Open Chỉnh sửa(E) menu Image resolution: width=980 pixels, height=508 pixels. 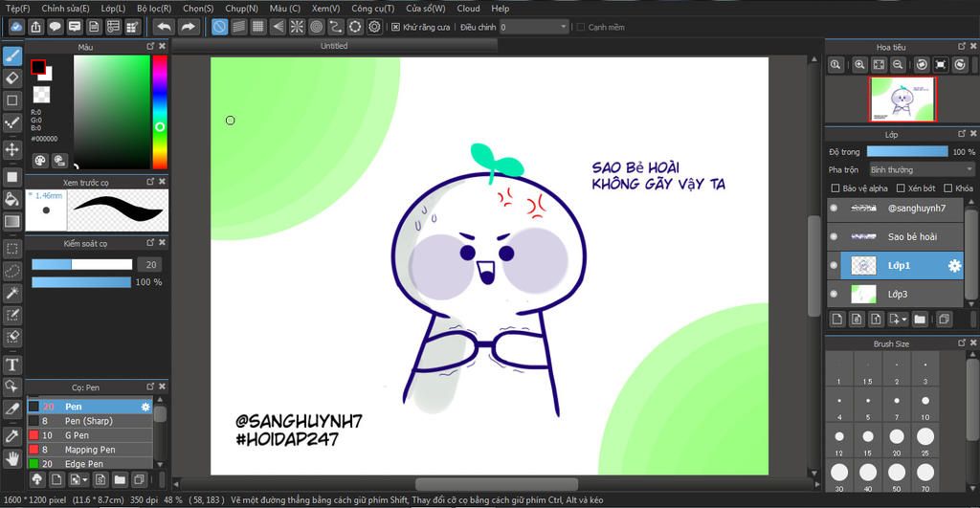[66, 8]
